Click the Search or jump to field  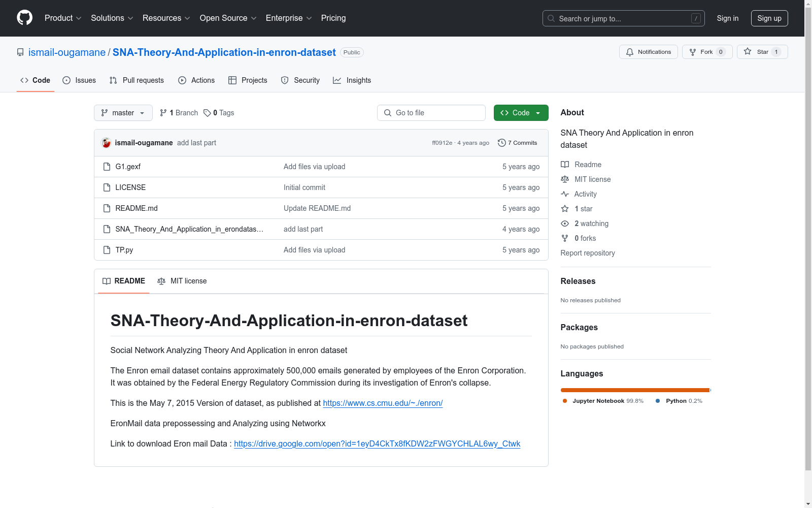(x=624, y=18)
